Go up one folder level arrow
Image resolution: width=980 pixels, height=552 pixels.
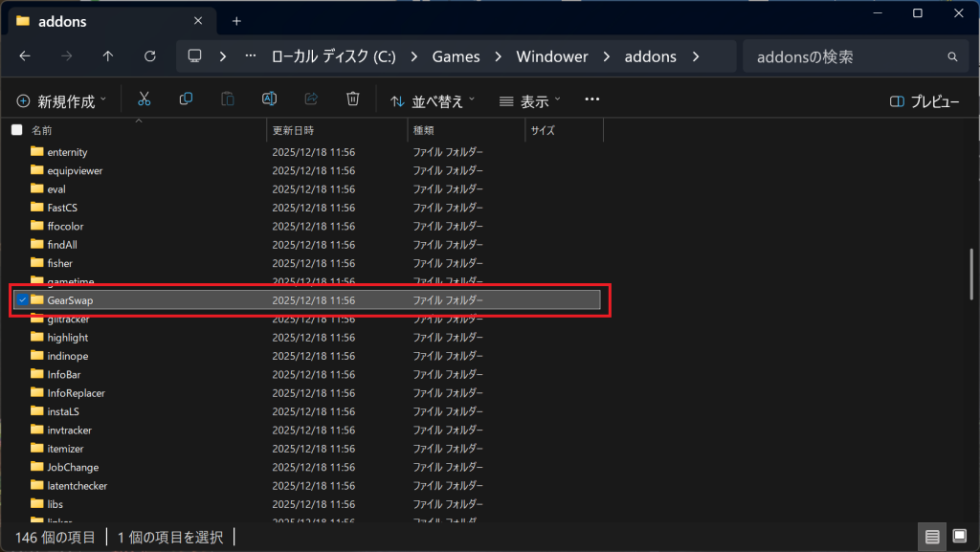coord(107,56)
